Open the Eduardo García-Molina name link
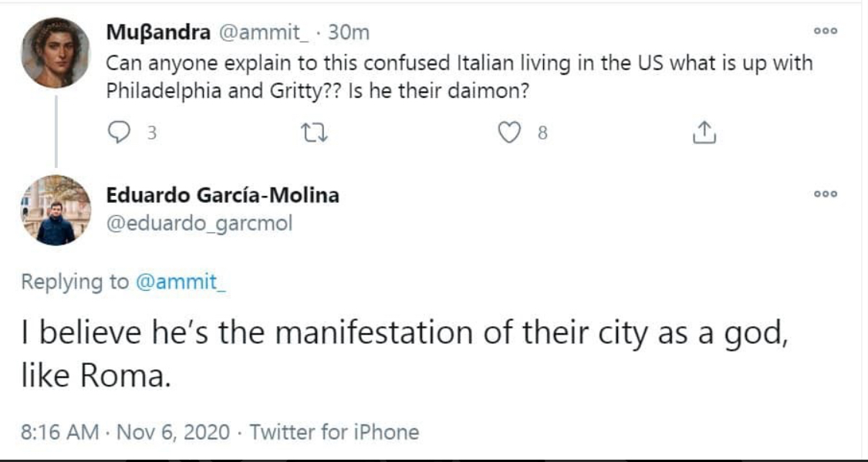 tap(222, 195)
